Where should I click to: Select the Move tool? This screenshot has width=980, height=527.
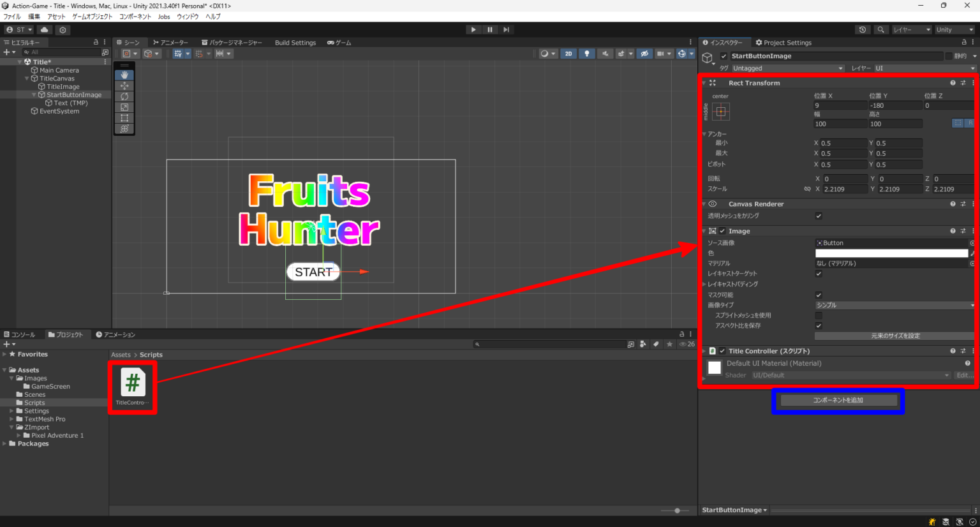pos(124,85)
